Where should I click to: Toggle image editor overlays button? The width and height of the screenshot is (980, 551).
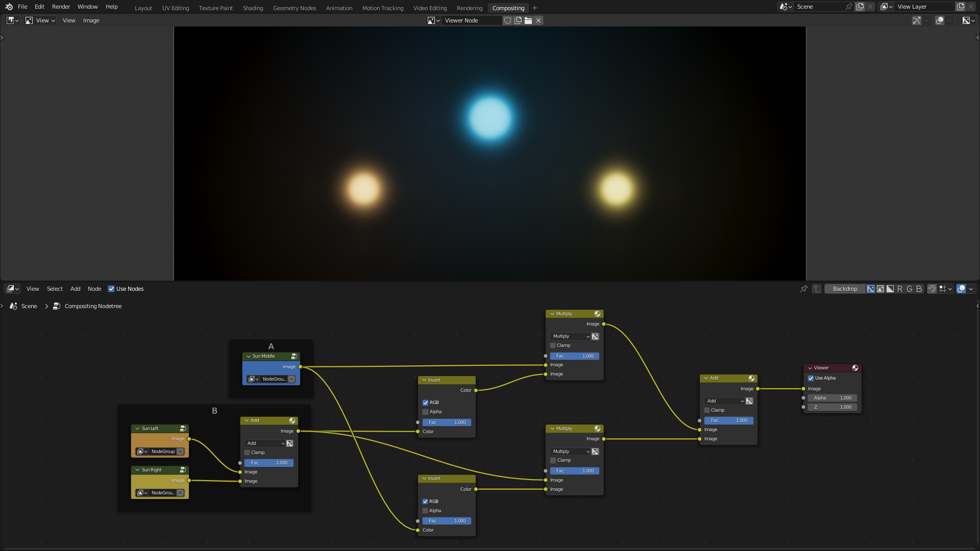[940, 20]
